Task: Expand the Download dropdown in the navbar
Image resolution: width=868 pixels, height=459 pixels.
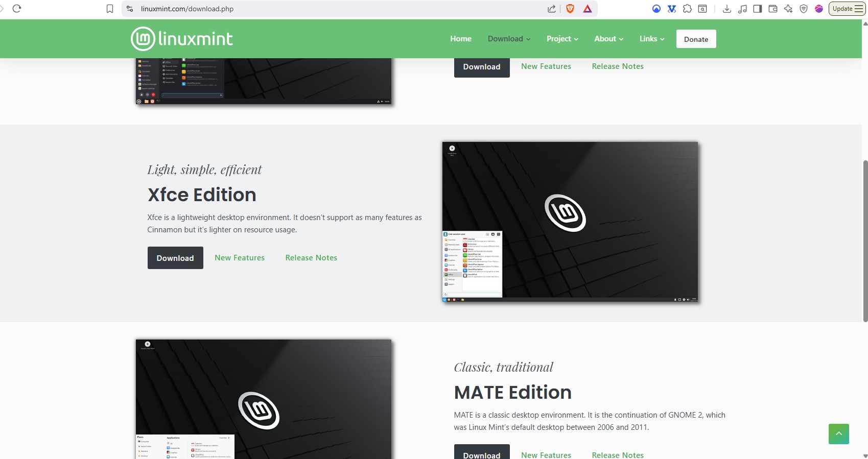Action: [509, 39]
